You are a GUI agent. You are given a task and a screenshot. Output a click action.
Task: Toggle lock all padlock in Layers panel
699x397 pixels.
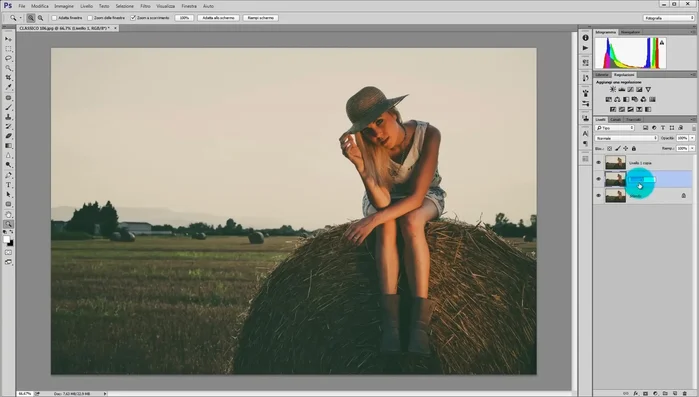click(634, 148)
